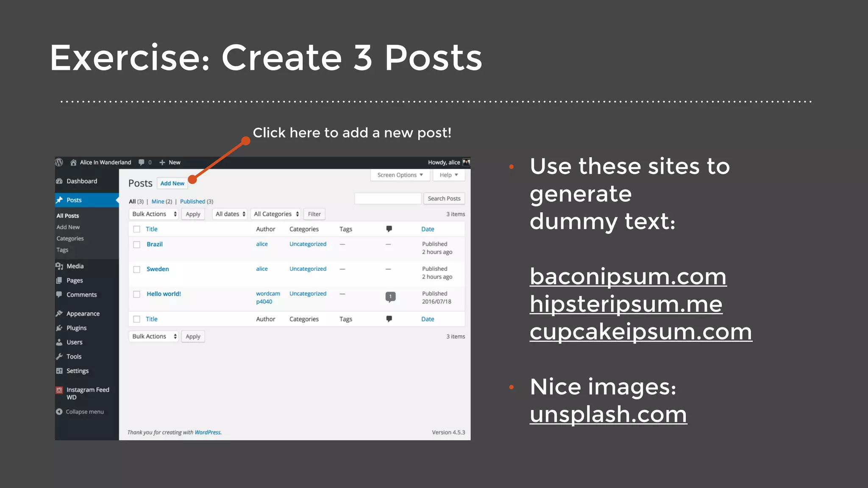Open the All dates dropdown
Viewport: 868px width, 488px height.
pyautogui.click(x=230, y=214)
